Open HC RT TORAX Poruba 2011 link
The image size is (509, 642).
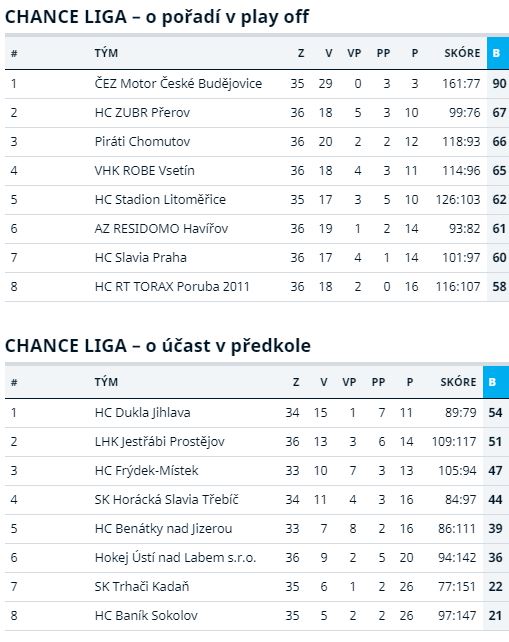click(x=172, y=287)
